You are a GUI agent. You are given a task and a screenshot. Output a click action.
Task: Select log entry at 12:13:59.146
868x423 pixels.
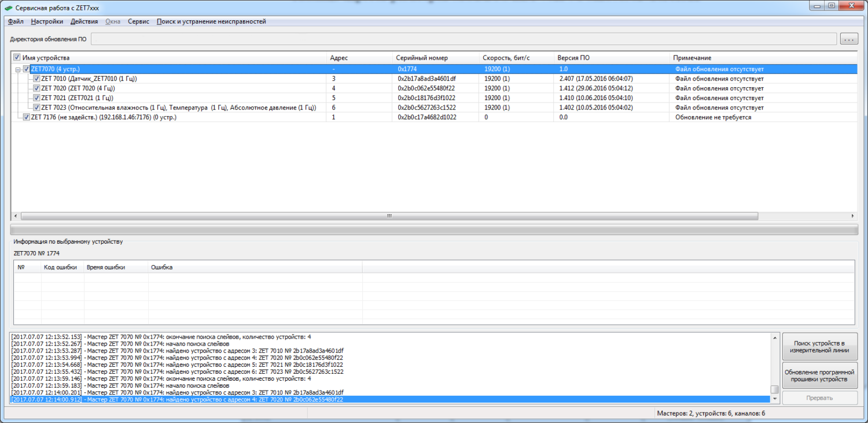point(391,378)
